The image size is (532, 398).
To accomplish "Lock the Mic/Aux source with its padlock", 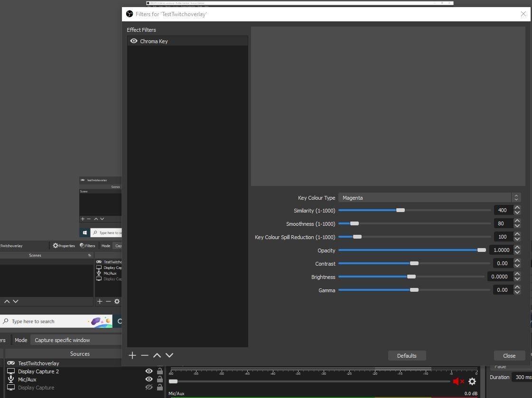I will [159, 379].
